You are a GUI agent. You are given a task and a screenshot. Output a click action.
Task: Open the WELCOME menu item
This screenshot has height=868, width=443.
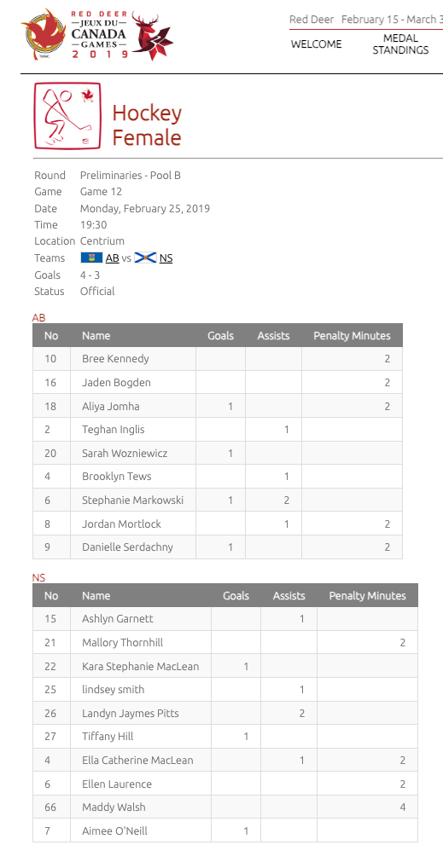coord(317,44)
